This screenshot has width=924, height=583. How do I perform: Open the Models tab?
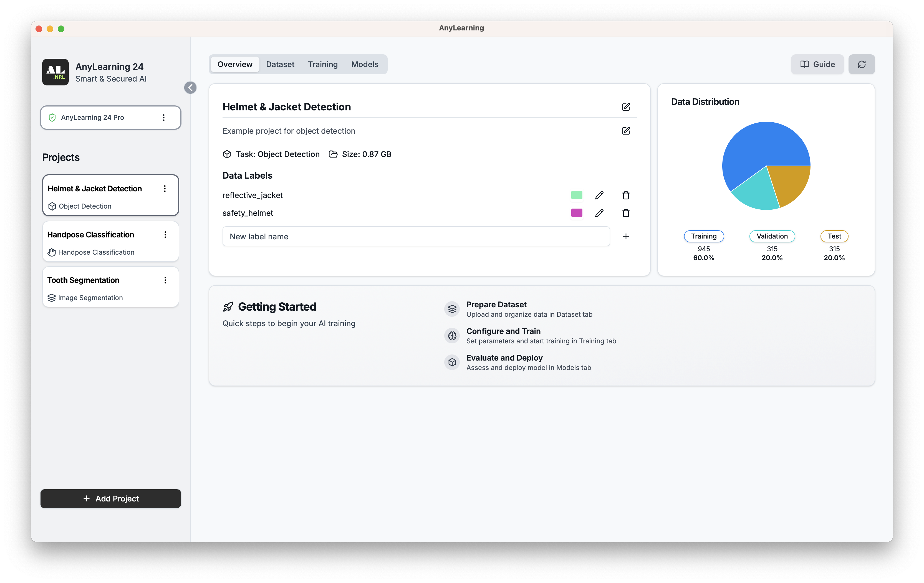click(x=364, y=64)
